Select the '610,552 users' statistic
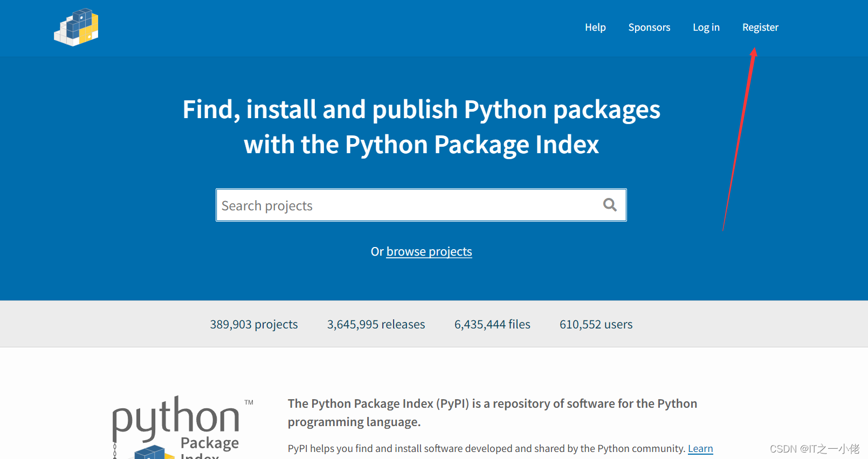 point(596,324)
